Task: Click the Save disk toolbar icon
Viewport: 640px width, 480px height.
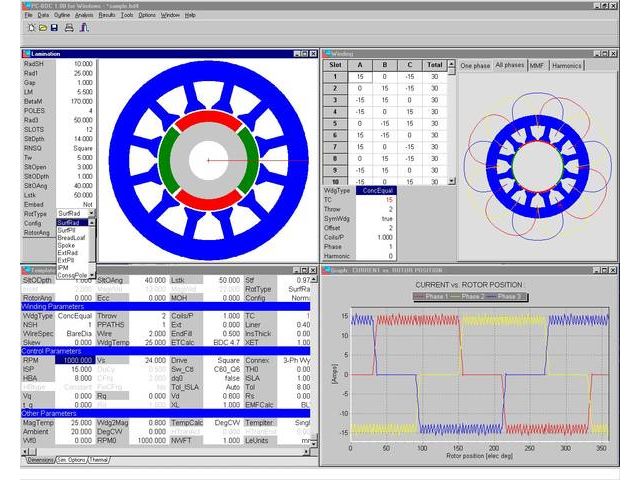Action: [x=53, y=27]
